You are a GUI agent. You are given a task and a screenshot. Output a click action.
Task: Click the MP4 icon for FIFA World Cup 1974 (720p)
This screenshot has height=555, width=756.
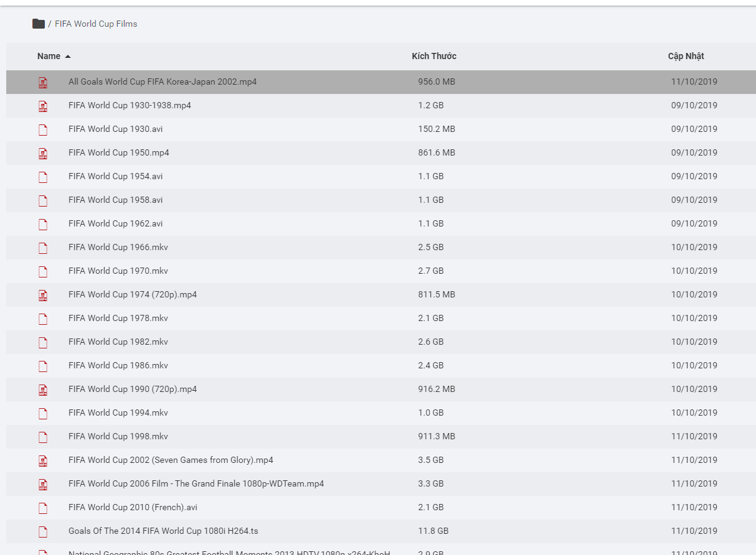[x=43, y=295]
